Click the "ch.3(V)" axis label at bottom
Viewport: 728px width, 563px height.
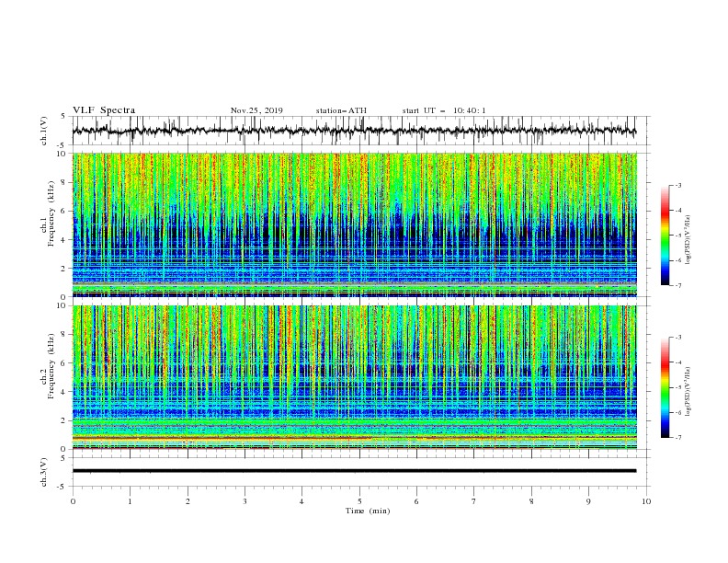(x=44, y=472)
